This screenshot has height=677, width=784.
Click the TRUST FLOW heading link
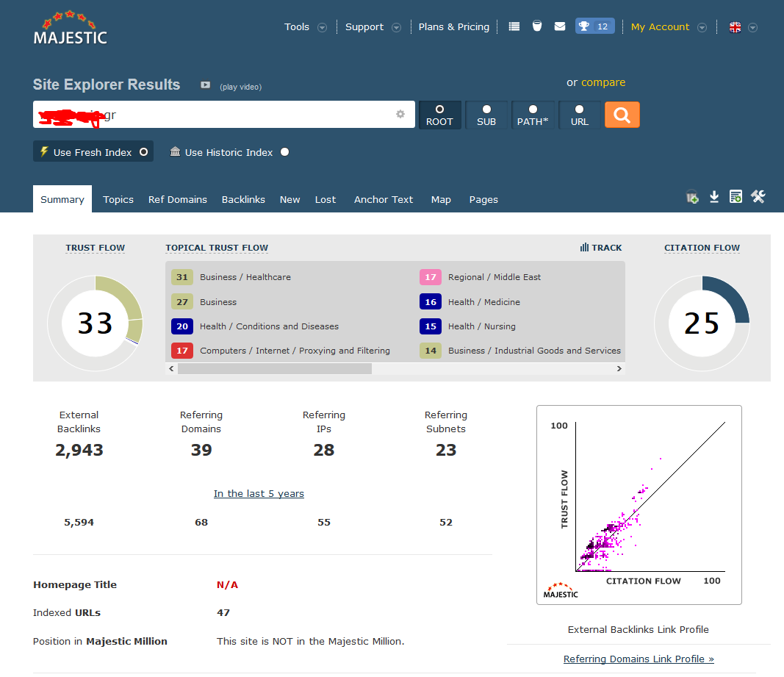(x=95, y=248)
